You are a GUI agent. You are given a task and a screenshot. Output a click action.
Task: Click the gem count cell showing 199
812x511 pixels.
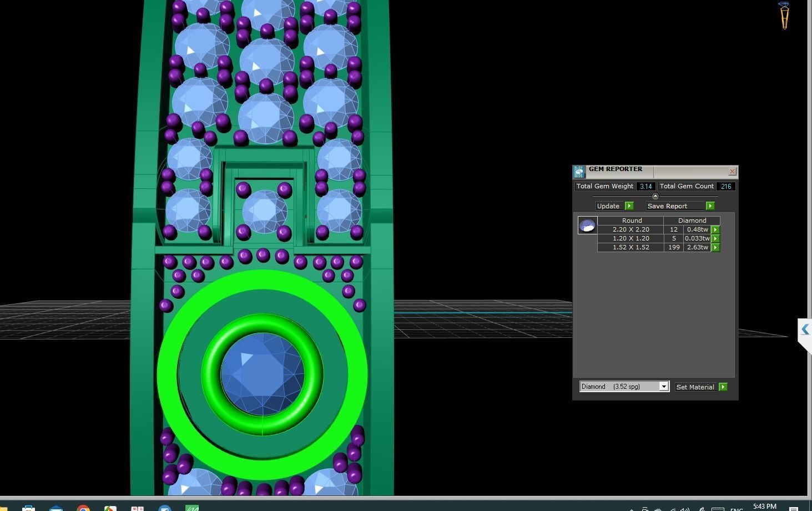(x=674, y=247)
